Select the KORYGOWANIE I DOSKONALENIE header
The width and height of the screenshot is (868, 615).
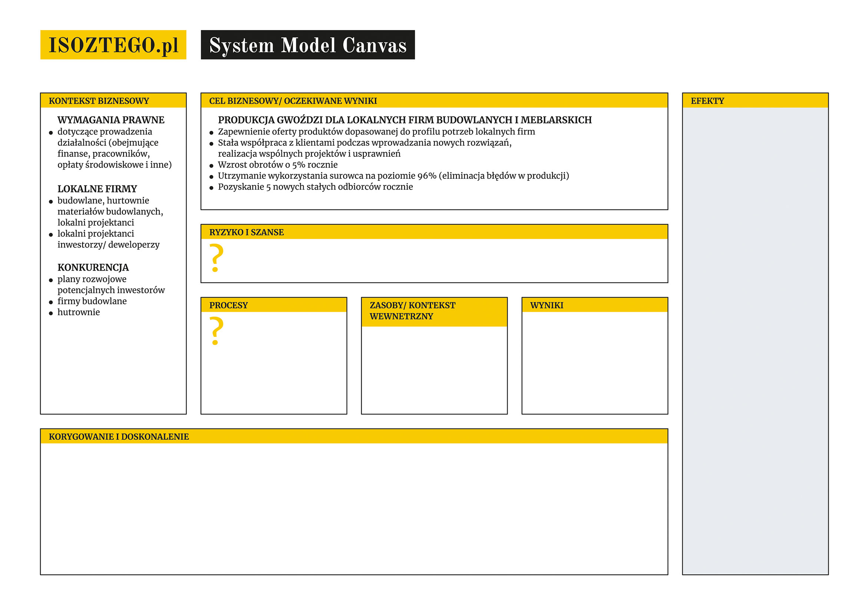pyautogui.click(x=354, y=437)
